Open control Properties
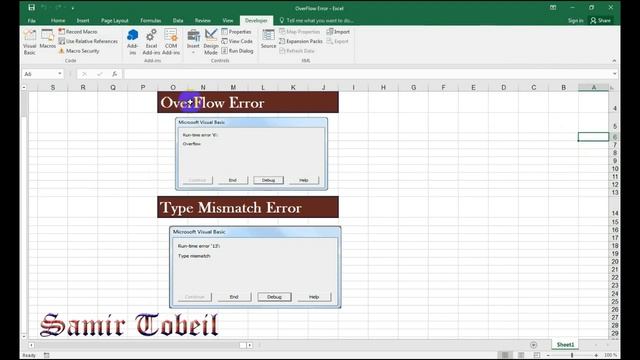Image resolution: width=640 pixels, height=360 pixels. pyautogui.click(x=236, y=31)
